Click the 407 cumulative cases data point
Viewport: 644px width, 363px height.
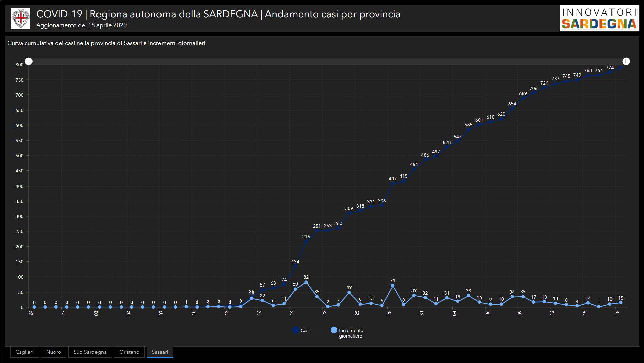tap(393, 184)
